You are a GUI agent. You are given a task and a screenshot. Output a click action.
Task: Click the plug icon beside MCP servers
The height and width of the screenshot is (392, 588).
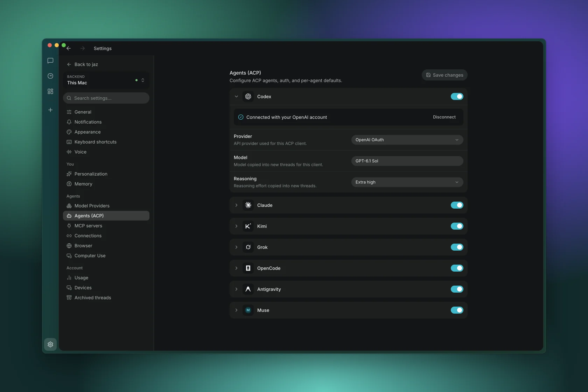click(69, 226)
